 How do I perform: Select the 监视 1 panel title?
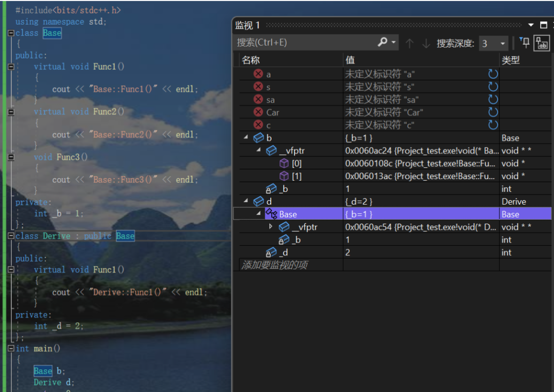pyautogui.click(x=248, y=25)
